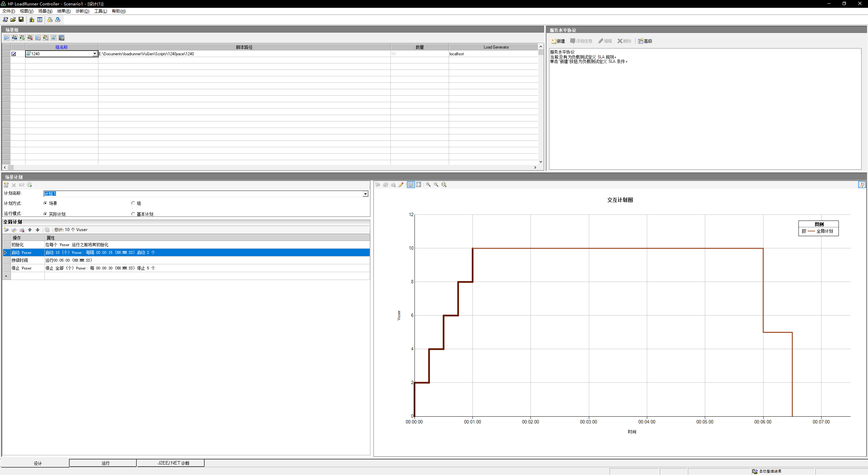Toggle the 全局计划 legend checkbox
The image size is (868, 475).
[804, 231]
